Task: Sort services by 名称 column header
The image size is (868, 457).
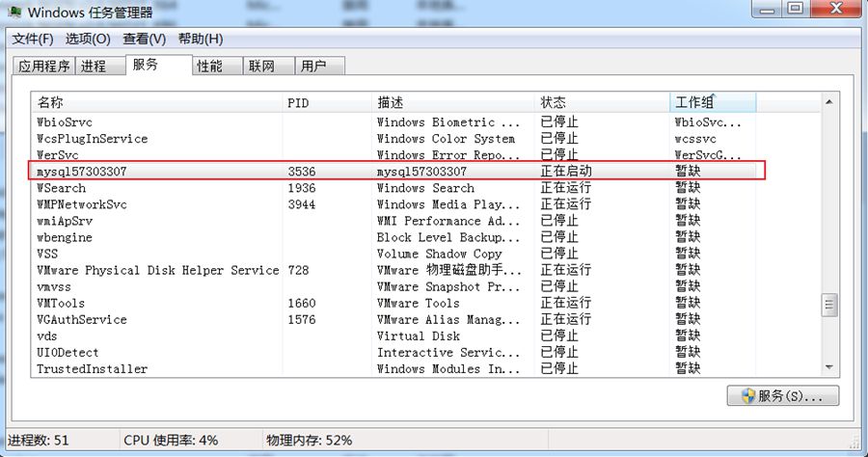Action: pyautogui.click(x=154, y=102)
